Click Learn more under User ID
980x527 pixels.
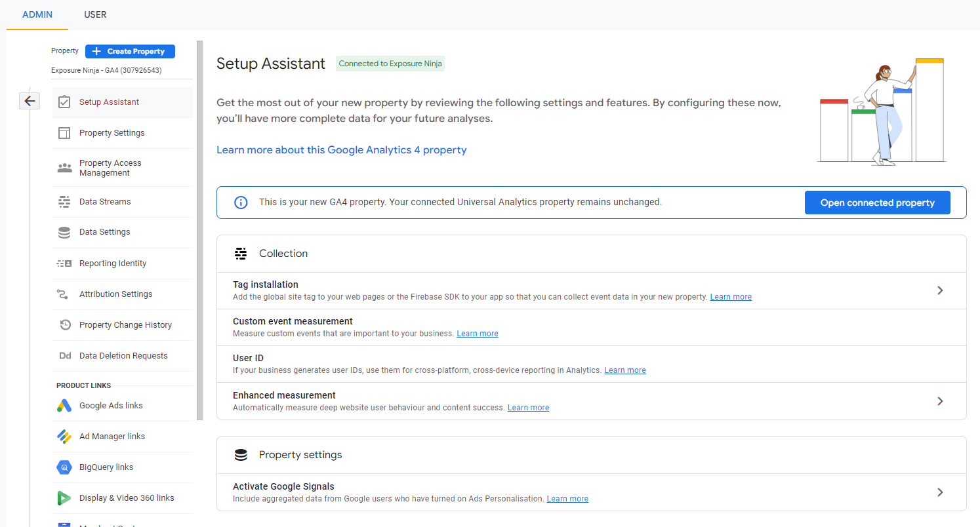tap(625, 370)
